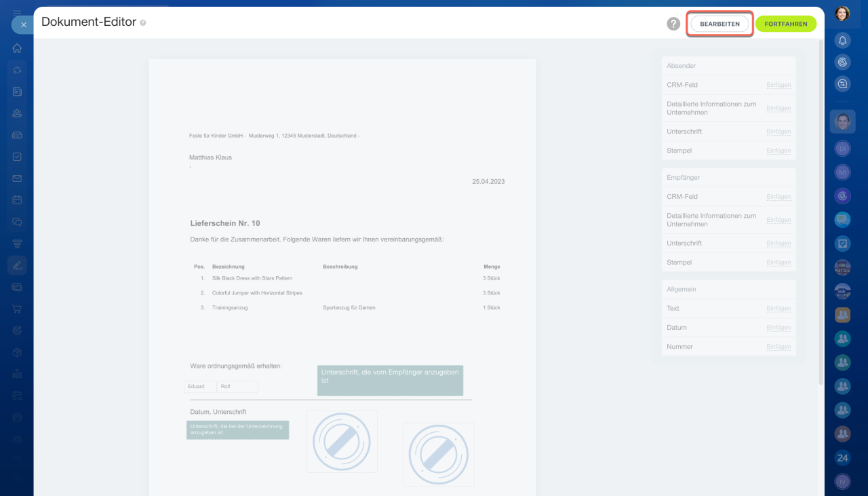This screenshot has width=868, height=496.
Task: Click the vertical scrollbar of the editor
Action: 821,204
